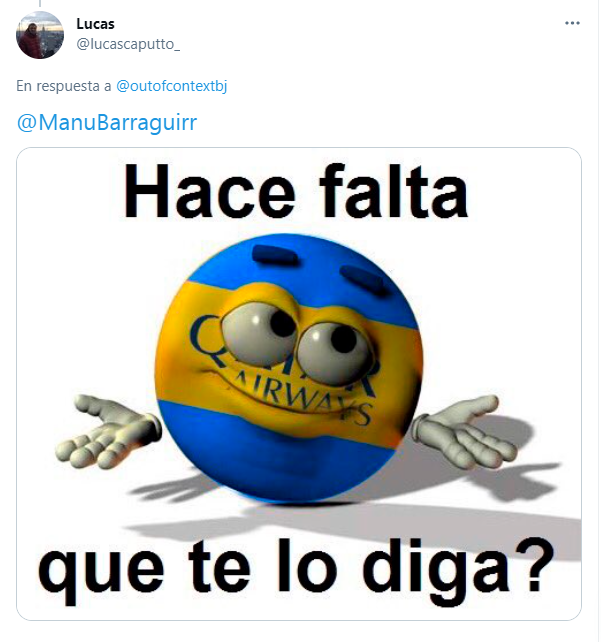601x642 pixels.
Task: Click Lucas's profile avatar picture
Action: click(x=40, y=35)
